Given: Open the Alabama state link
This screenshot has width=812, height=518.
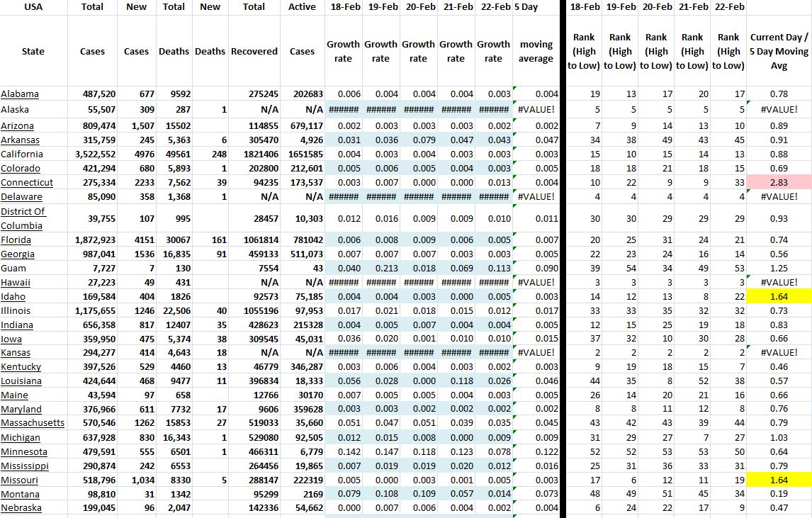Looking at the screenshot, I should pyautogui.click(x=20, y=94).
